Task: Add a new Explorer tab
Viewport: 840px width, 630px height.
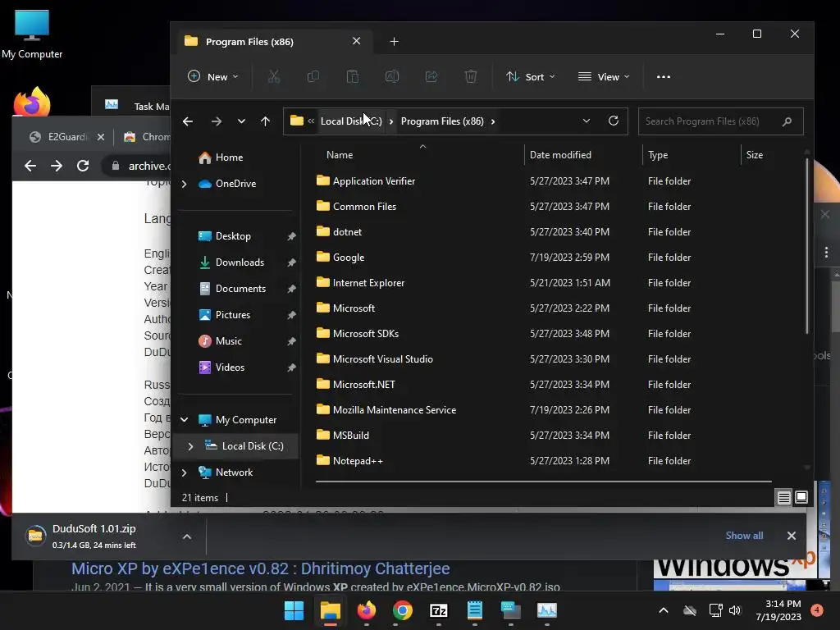Action: [x=394, y=41]
